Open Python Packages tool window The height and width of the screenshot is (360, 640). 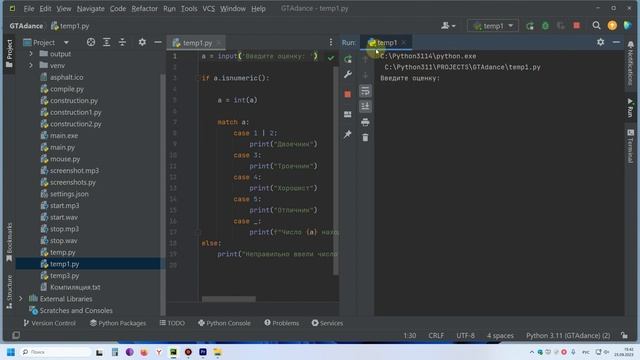coord(118,323)
